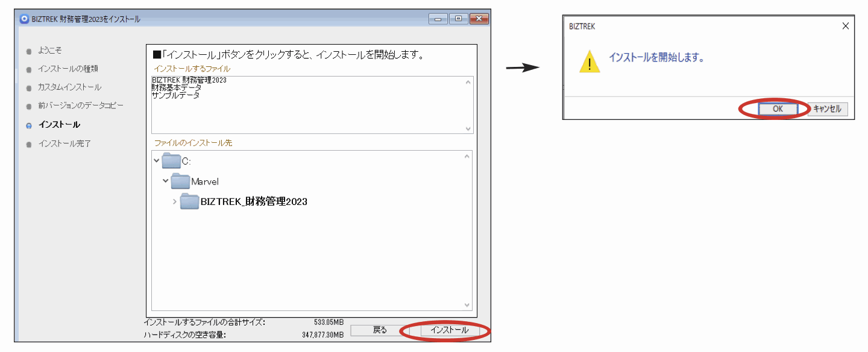The image size is (868, 352).
Task: Click the ようこそ step bullet
Action: coord(29,51)
